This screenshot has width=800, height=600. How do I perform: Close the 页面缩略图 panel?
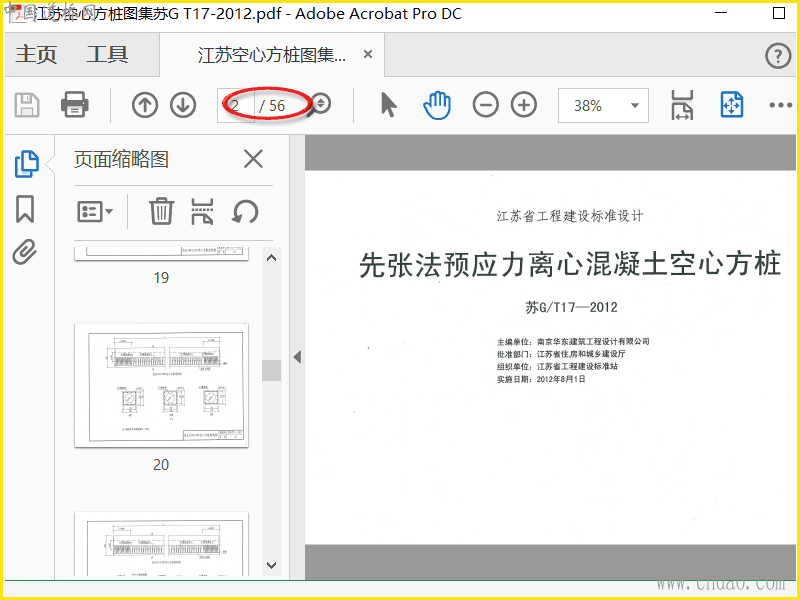click(253, 159)
